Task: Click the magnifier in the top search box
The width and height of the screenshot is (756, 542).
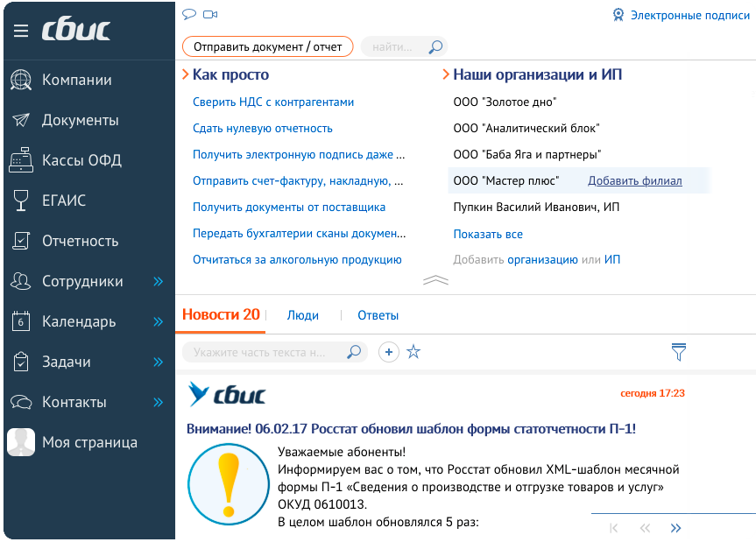Action: click(435, 46)
